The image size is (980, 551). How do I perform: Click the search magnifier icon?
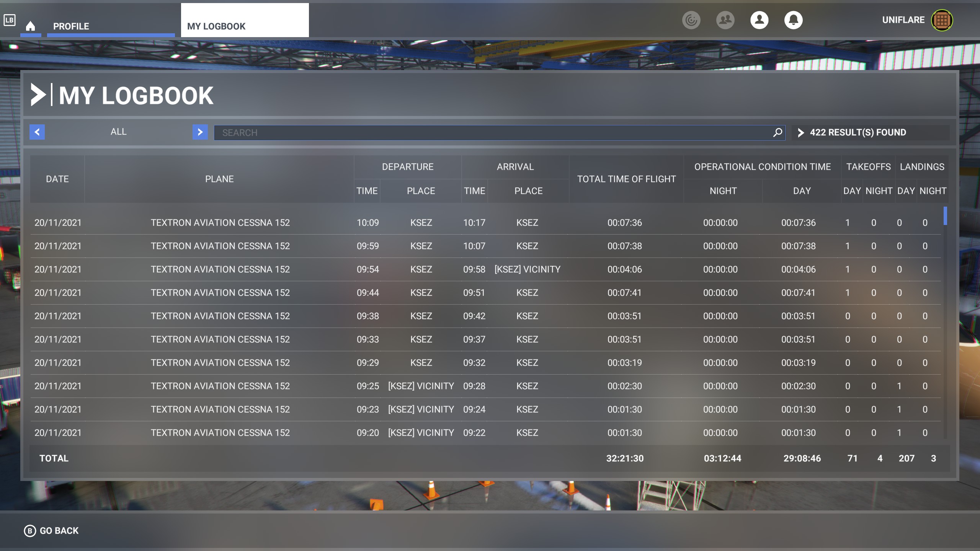click(x=777, y=132)
